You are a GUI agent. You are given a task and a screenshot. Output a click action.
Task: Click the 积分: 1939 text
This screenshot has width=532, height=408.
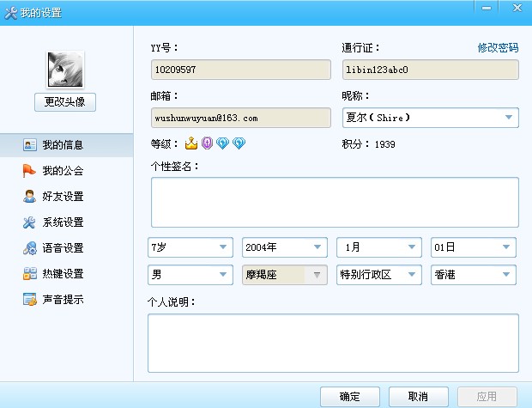(x=368, y=144)
